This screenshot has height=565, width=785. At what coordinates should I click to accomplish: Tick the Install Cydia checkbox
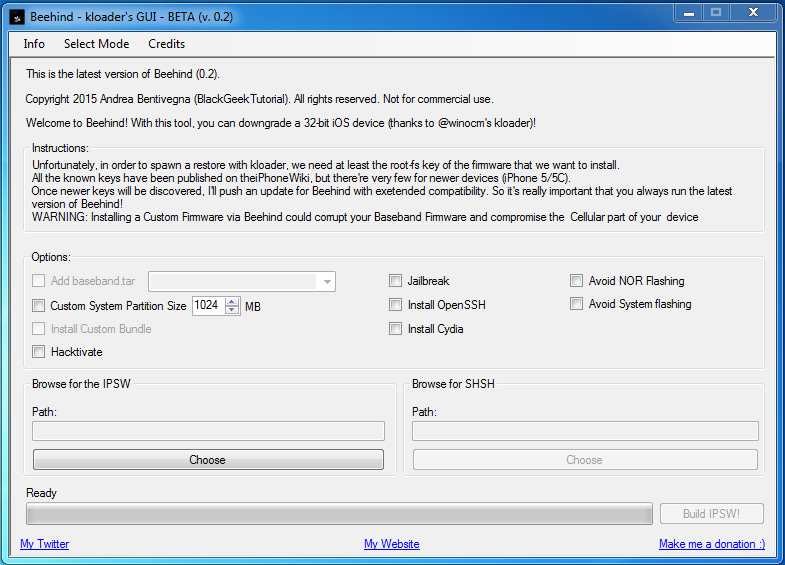(396, 329)
